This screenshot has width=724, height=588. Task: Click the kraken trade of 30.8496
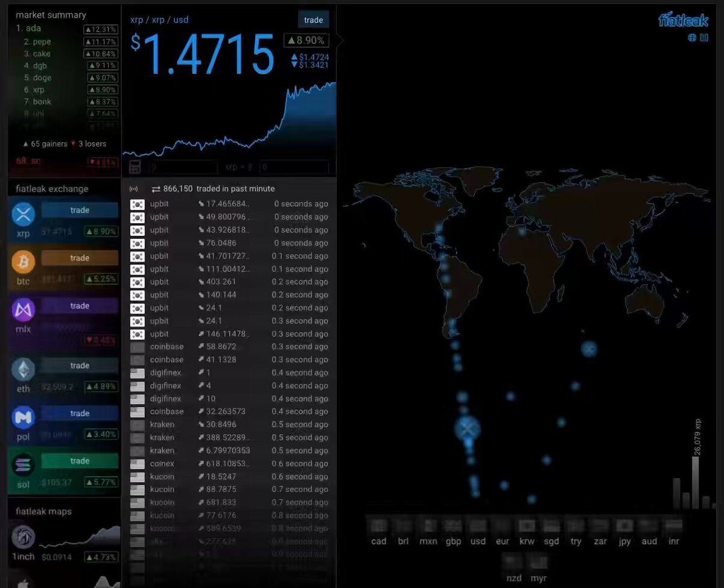tap(229, 425)
